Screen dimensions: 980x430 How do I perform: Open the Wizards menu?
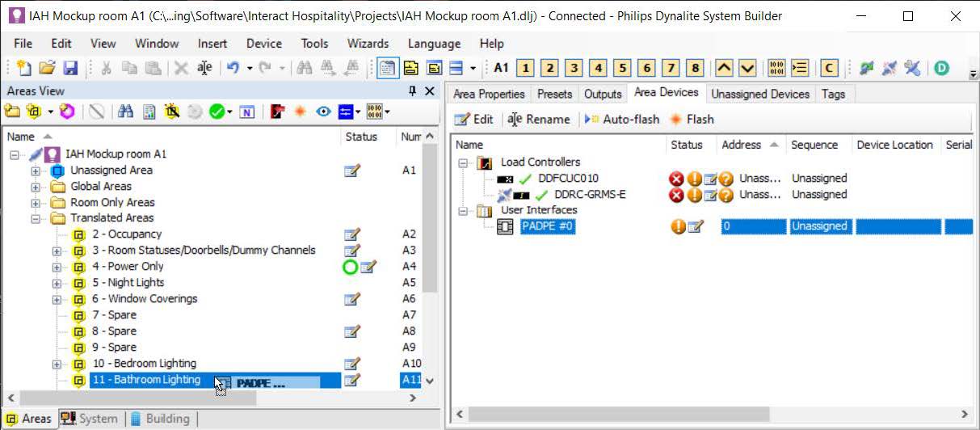pos(368,44)
